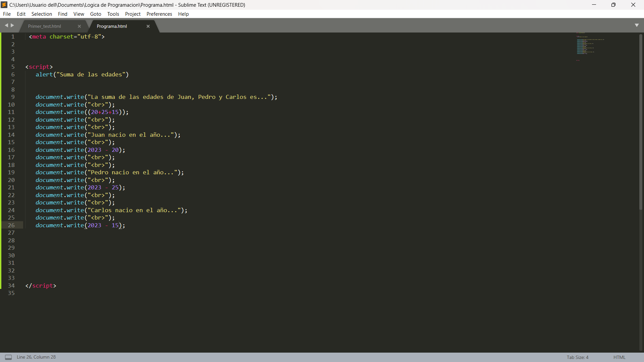
Task: Close the Sublime Text window
Action: (633, 5)
